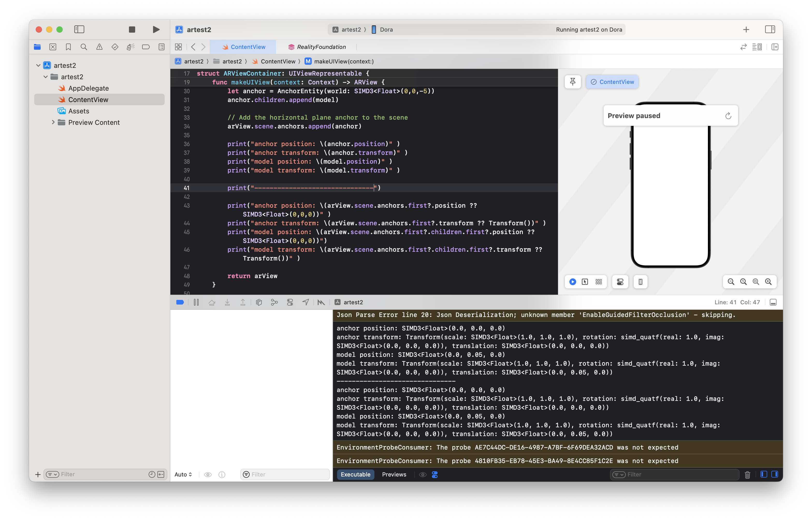This screenshot has width=812, height=520.
Task: Toggle the right inspector panel
Action: [770, 30]
